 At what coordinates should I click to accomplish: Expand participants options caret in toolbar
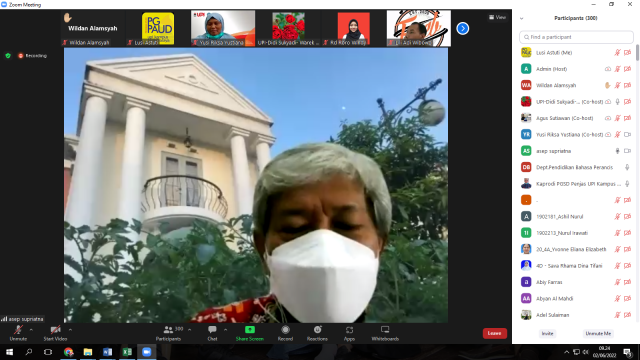tap(189, 330)
